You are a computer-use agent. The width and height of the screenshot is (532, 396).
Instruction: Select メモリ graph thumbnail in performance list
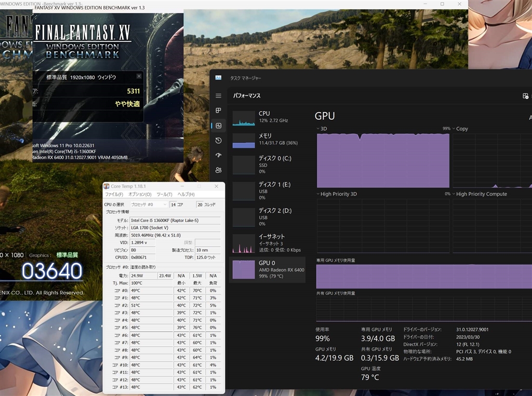pyautogui.click(x=244, y=141)
